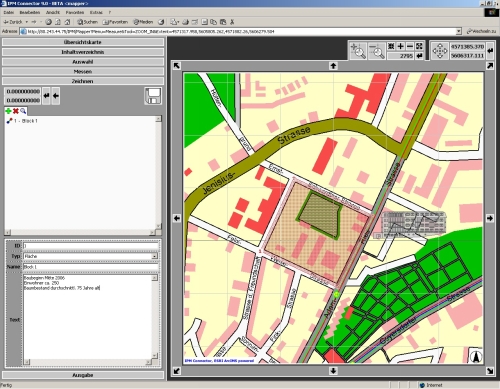Click the Y coordinate field 5606317.111
Viewport: 500px width, 389px height.
click(467, 56)
